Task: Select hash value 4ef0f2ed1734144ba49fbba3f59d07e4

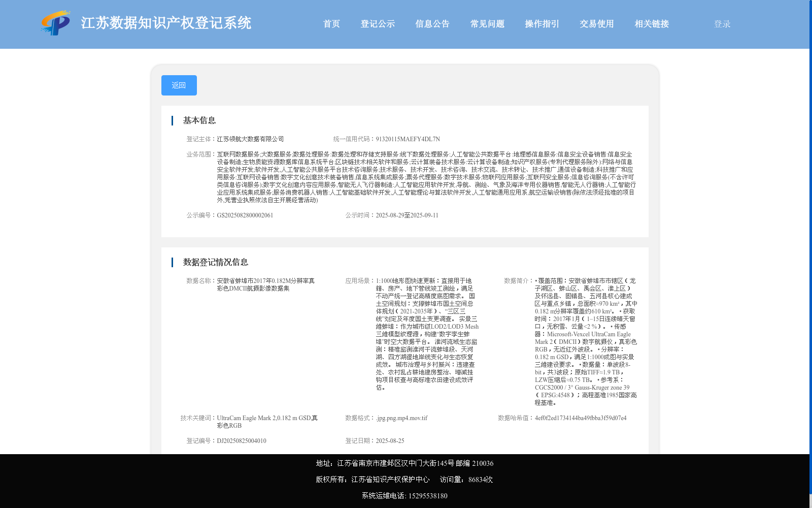Action: [x=581, y=418]
